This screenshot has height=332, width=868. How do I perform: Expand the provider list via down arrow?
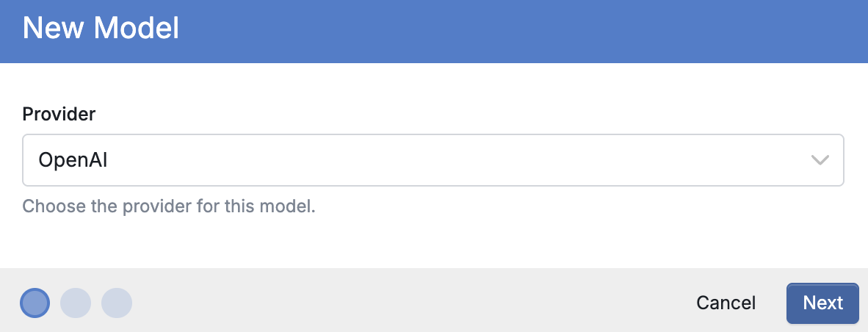pyautogui.click(x=820, y=160)
